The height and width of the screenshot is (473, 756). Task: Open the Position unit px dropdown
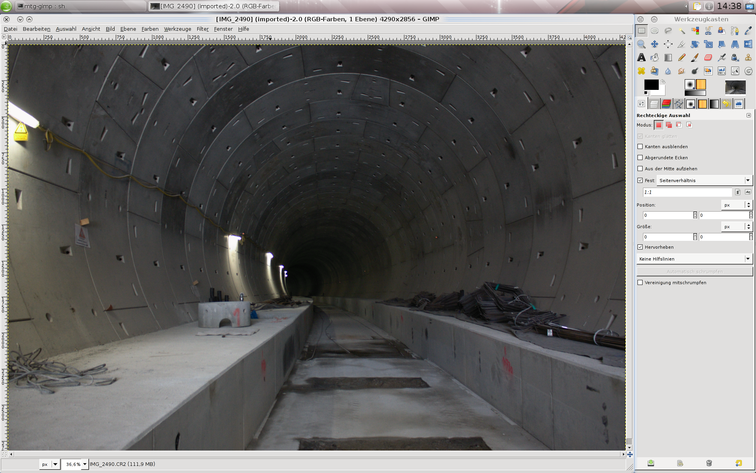pyautogui.click(x=737, y=205)
